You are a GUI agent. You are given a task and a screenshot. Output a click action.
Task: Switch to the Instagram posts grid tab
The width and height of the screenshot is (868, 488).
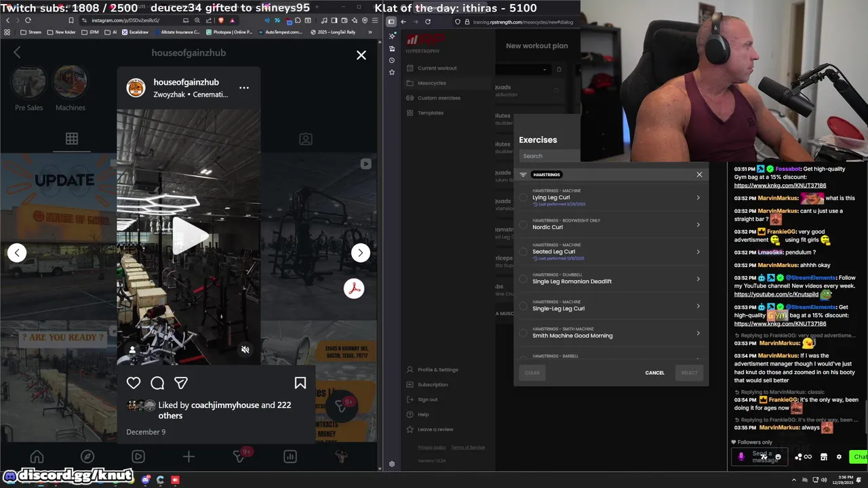click(x=71, y=139)
